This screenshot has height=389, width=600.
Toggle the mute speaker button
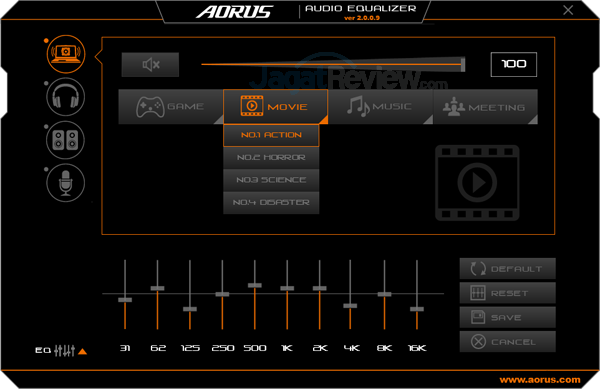(150, 65)
